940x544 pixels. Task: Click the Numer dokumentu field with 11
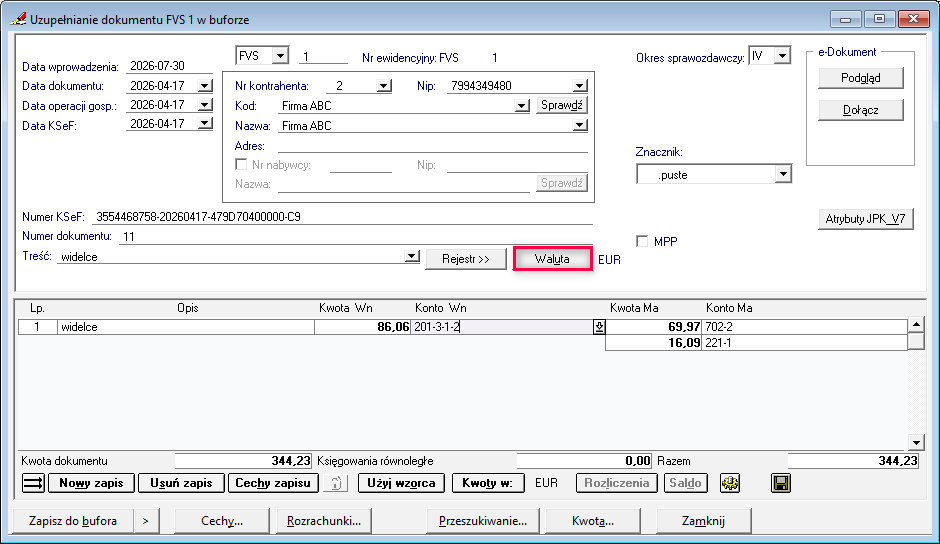coord(356,236)
